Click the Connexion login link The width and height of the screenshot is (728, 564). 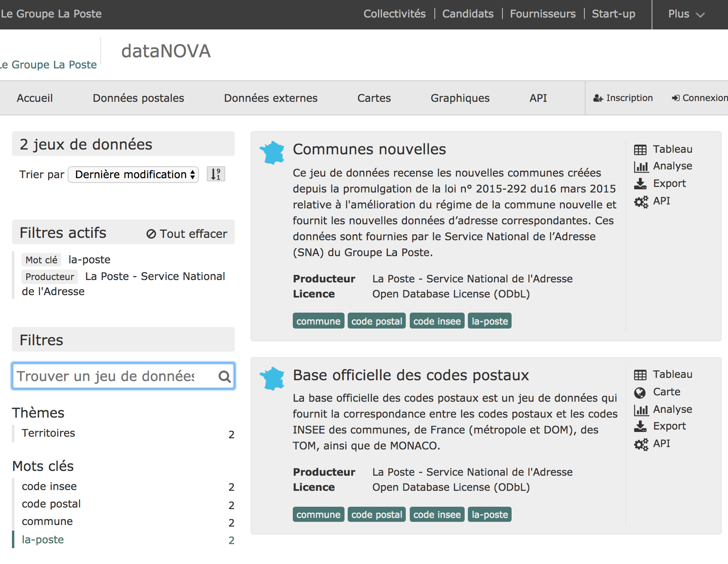(x=700, y=98)
